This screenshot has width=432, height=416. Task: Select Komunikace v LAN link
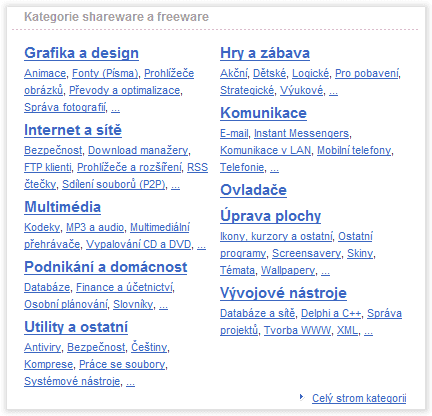[x=266, y=150]
